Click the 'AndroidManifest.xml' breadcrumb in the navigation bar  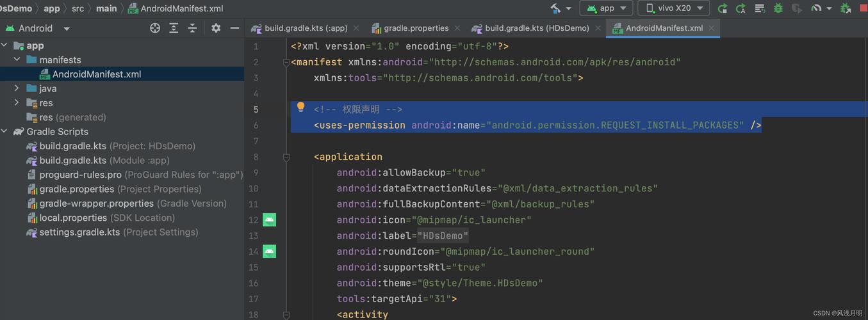tap(176, 8)
